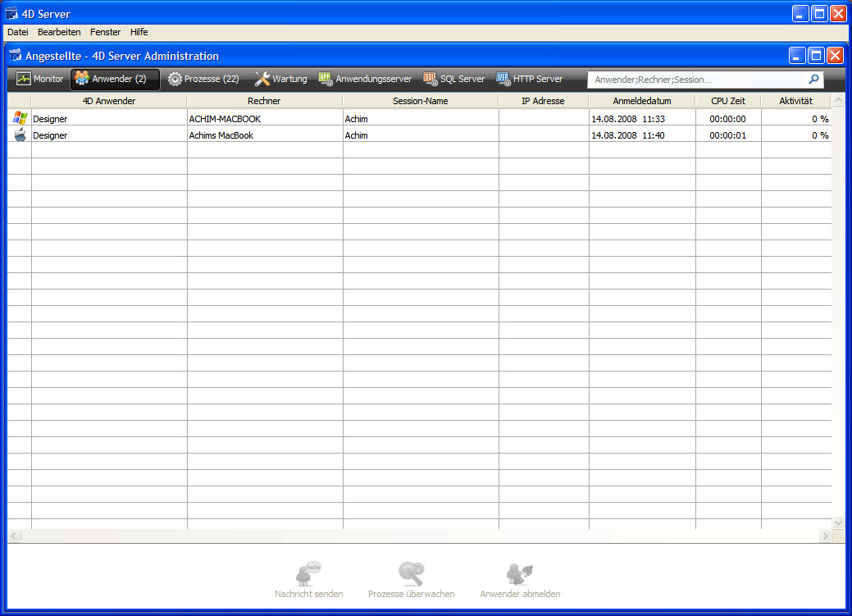The width and height of the screenshot is (852, 616).
Task: Open the Datei menu
Action: 18,32
